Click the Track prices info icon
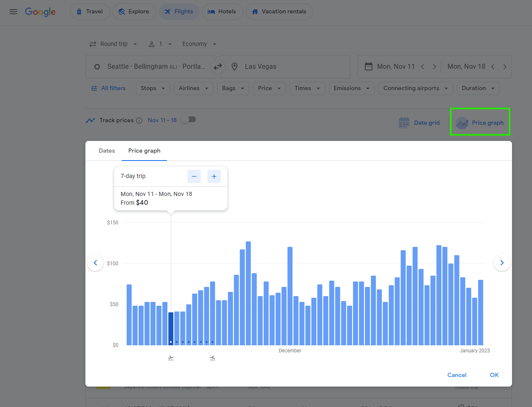This screenshot has height=407, width=532. tap(139, 120)
